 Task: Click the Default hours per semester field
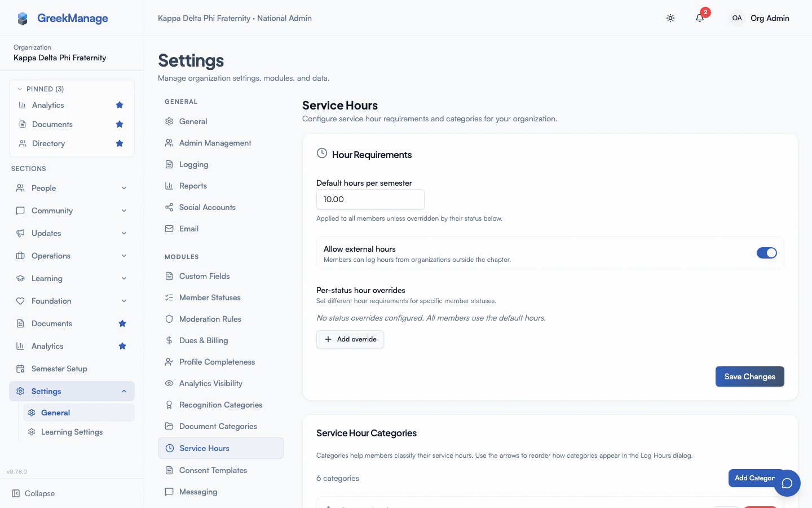pyautogui.click(x=370, y=199)
